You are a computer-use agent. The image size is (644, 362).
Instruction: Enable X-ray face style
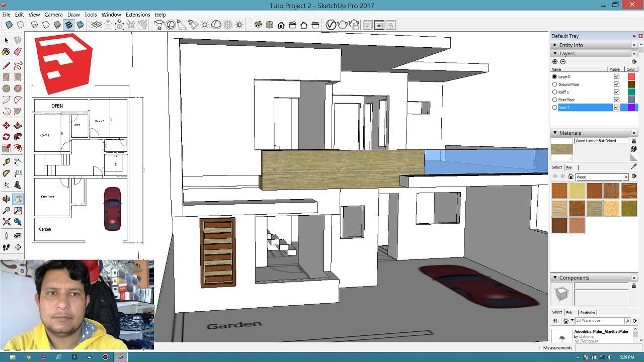(9, 25)
